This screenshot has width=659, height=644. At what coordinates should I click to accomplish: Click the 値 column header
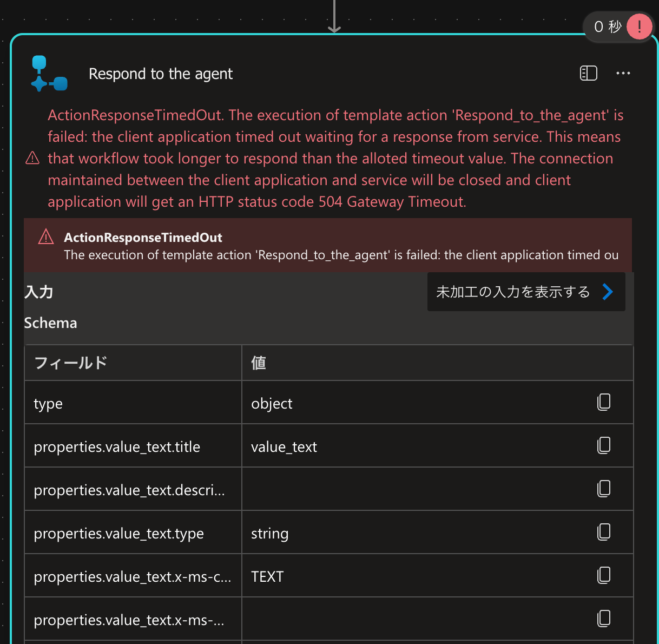[x=259, y=363]
